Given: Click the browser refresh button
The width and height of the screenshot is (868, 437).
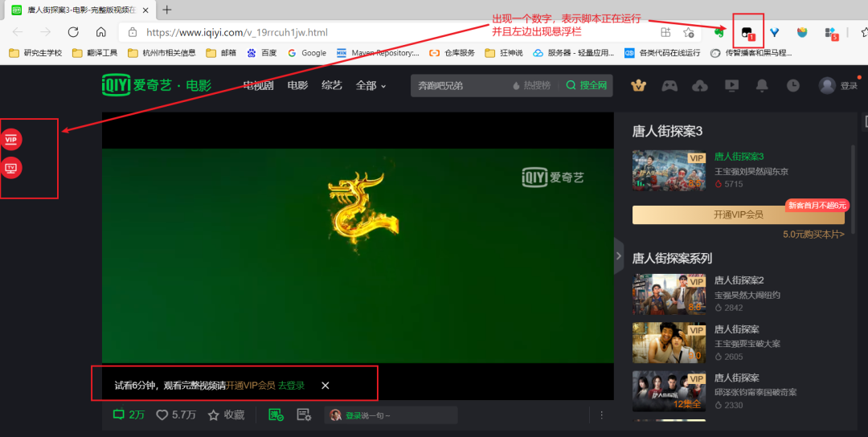Looking at the screenshot, I should [73, 32].
